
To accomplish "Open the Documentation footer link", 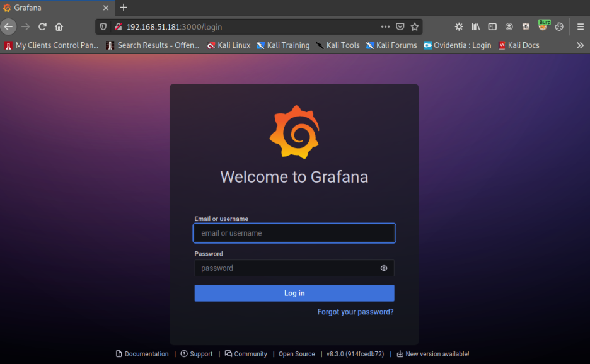I will tap(142, 354).
